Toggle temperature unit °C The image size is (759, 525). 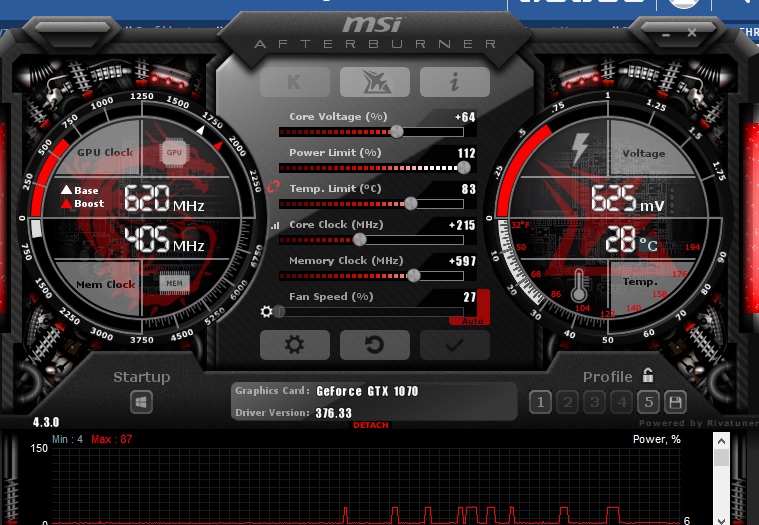point(649,245)
